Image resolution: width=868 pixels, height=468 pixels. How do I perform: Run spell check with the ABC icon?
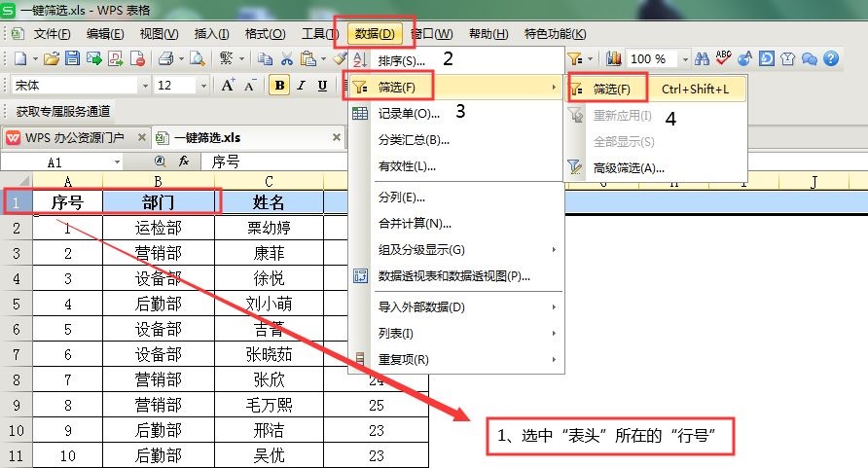[724, 57]
